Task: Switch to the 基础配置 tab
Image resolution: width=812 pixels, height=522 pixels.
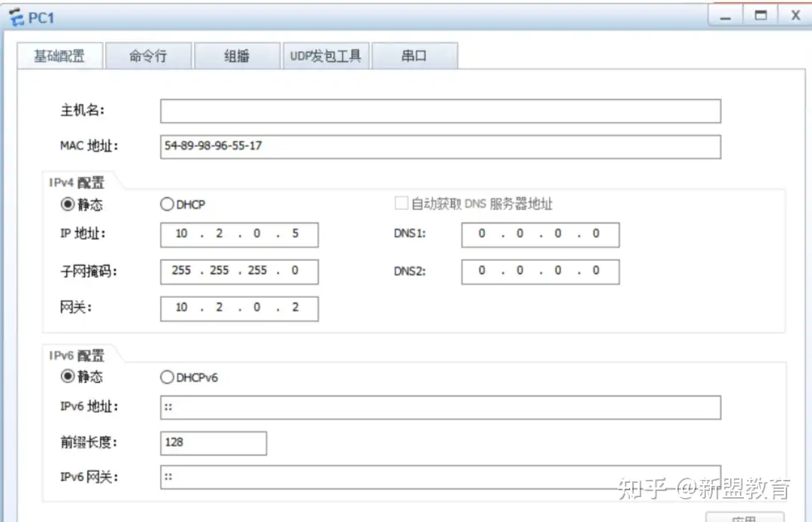Action: pyautogui.click(x=59, y=56)
